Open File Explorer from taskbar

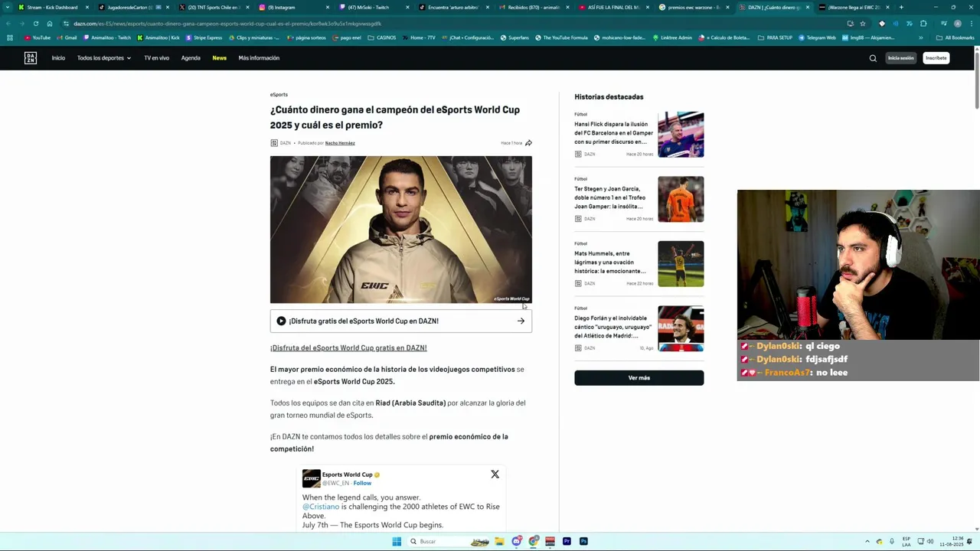coord(499,541)
